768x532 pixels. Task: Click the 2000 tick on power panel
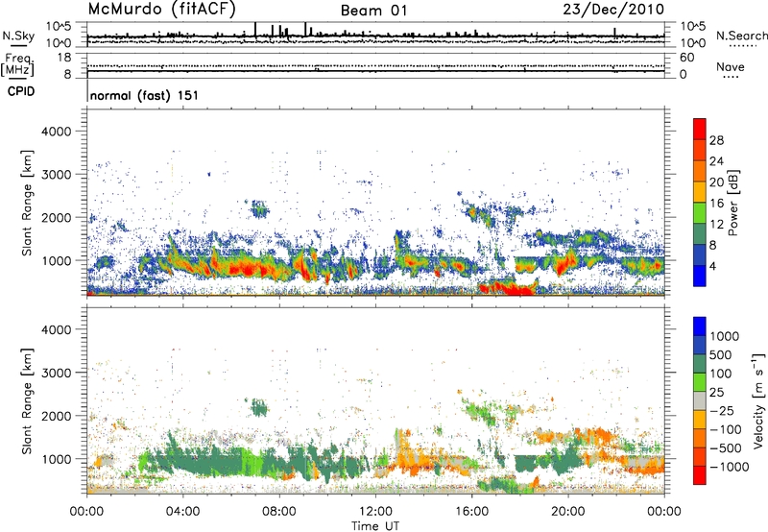[57, 217]
